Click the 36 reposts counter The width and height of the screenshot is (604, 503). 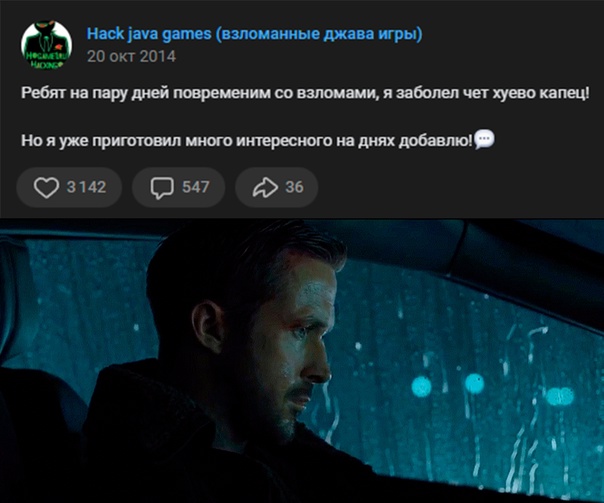tap(294, 187)
